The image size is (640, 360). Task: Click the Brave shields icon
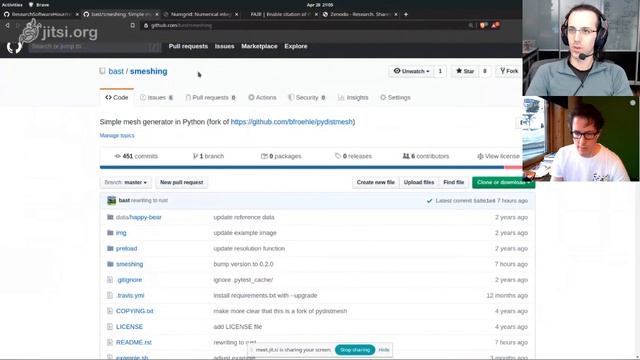tap(483, 25)
